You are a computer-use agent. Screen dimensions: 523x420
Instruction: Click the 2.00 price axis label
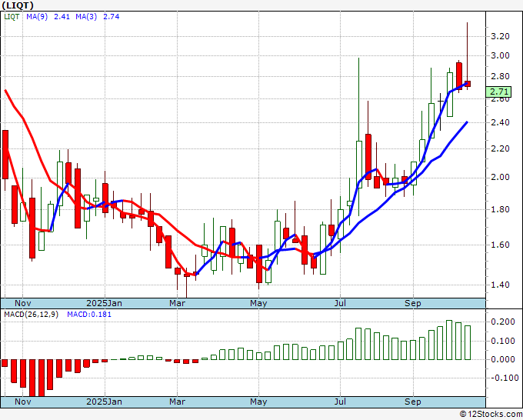[x=501, y=177]
